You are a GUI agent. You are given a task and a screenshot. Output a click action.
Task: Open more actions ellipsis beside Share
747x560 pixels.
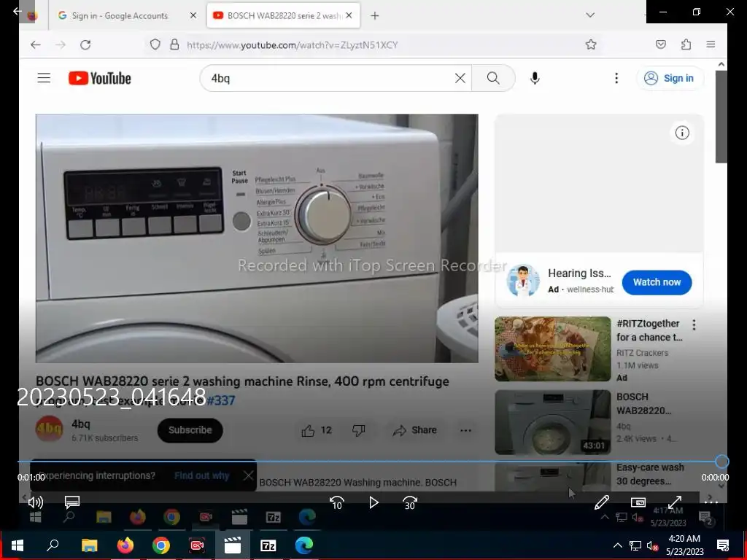465,430
